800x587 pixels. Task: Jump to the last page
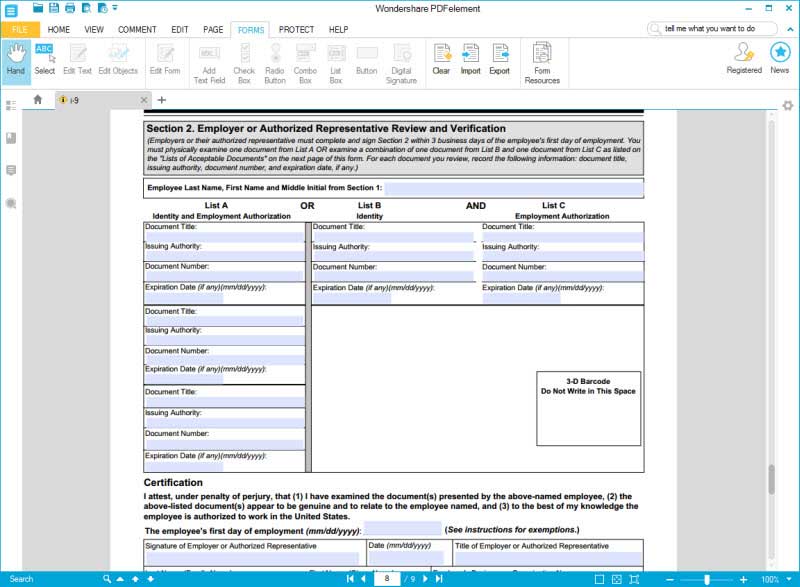click(439, 579)
